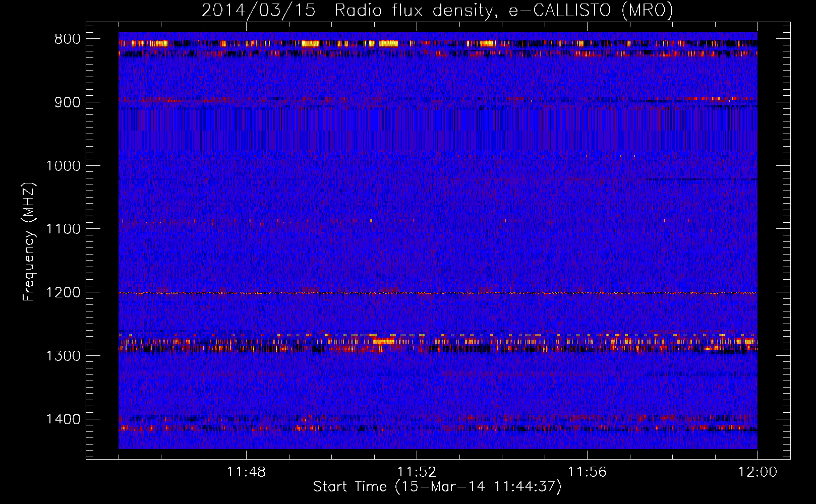Screen dimensions: 816x504
Task: Click the 'Start Time (15-Mar-14 11:44:37)' axis title
Action: (437, 487)
